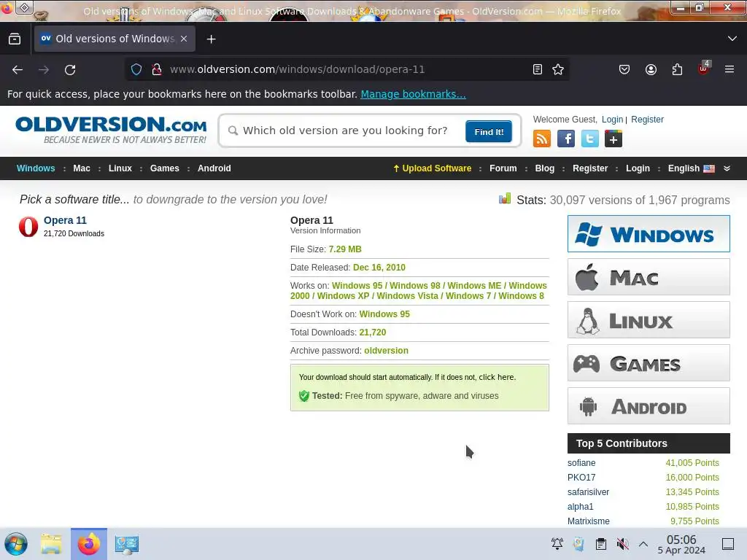
Task: Click the plus share icon
Action: (x=613, y=139)
